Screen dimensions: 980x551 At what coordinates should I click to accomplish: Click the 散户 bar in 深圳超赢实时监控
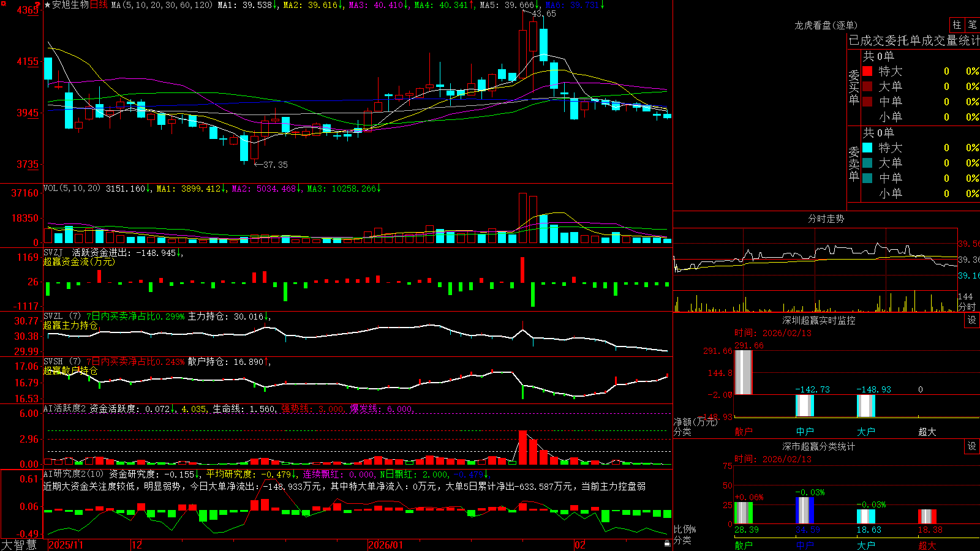[x=744, y=372]
